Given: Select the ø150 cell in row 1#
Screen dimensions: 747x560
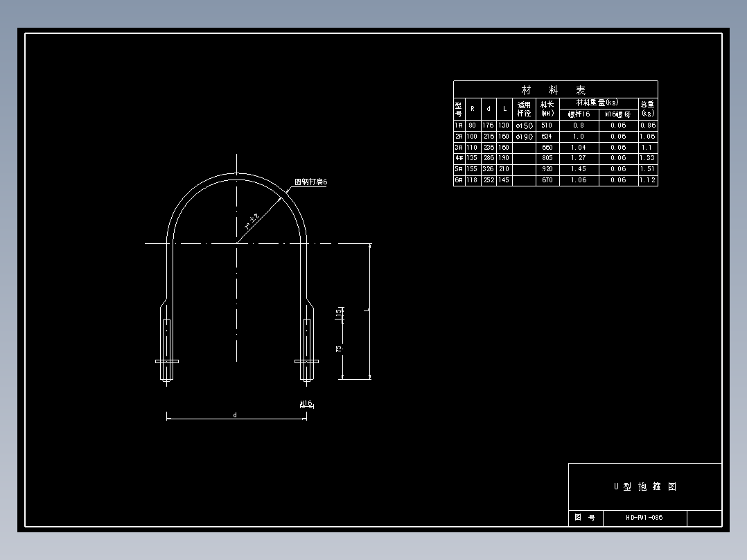Looking at the screenshot, I should pos(524,126).
